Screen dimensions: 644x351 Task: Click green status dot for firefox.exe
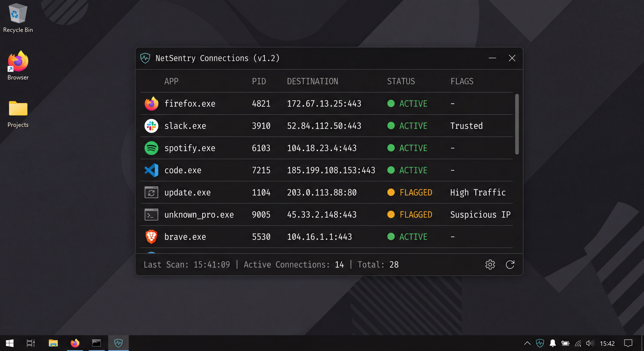391,103
